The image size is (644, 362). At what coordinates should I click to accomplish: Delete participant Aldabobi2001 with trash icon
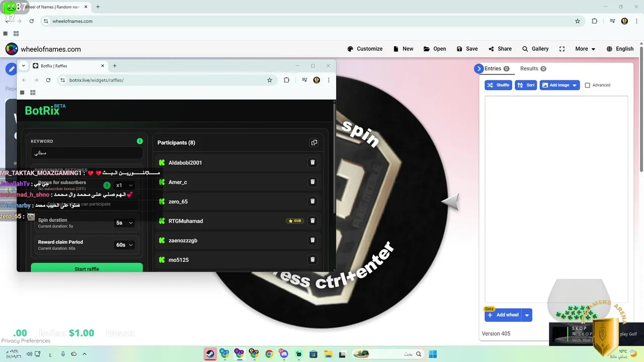pos(312,162)
